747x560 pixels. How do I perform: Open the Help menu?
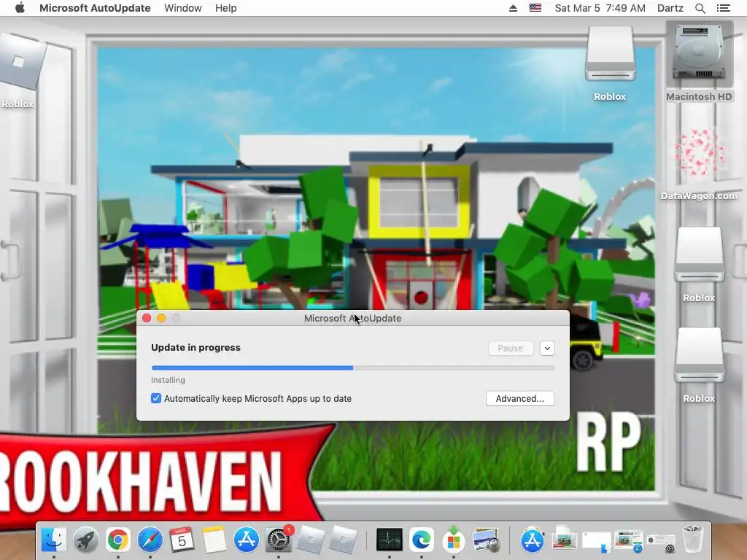point(226,8)
